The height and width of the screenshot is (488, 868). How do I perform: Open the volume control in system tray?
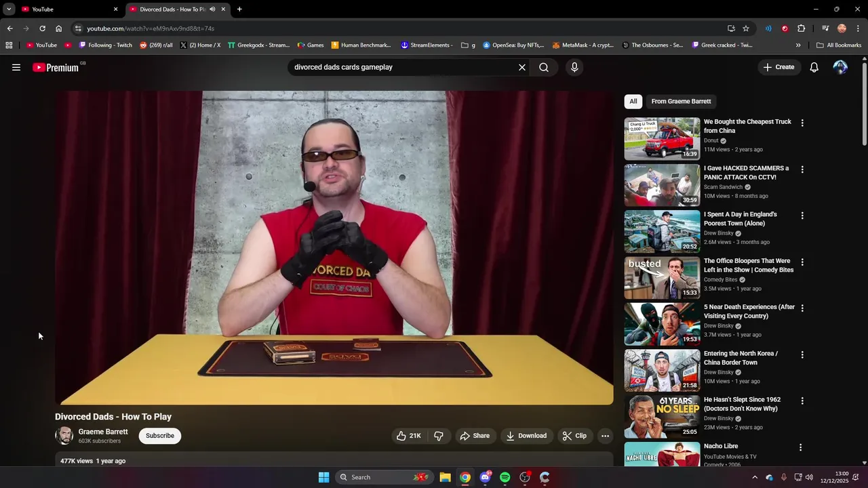pyautogui.click(x=809, y=477)
